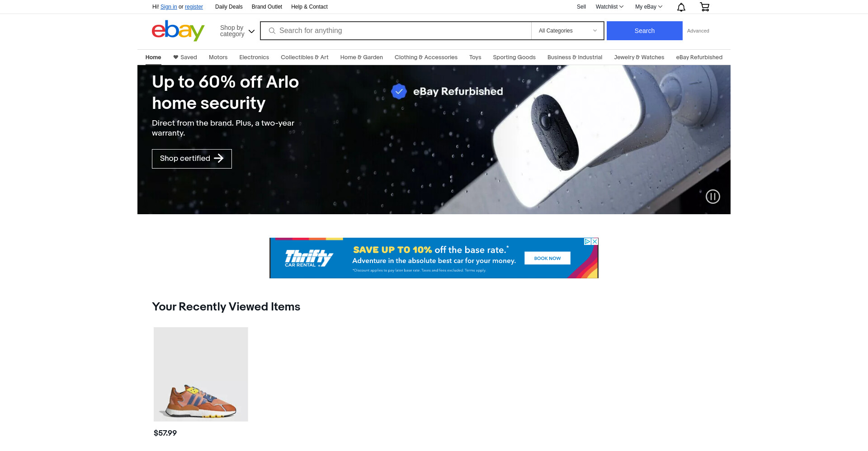This screenshot has width=868, height=451.
Task: Open the Electronics category tab
Action: point(254,57)
